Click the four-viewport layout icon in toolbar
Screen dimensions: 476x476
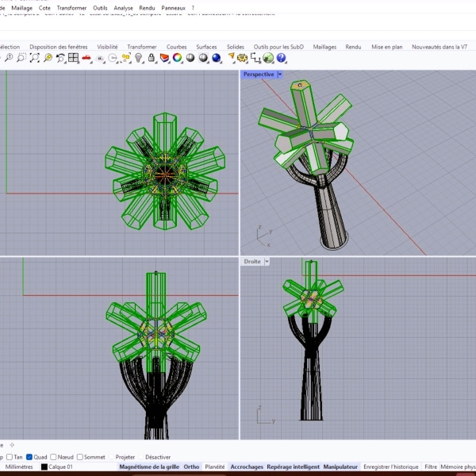(x=73, y=58)
